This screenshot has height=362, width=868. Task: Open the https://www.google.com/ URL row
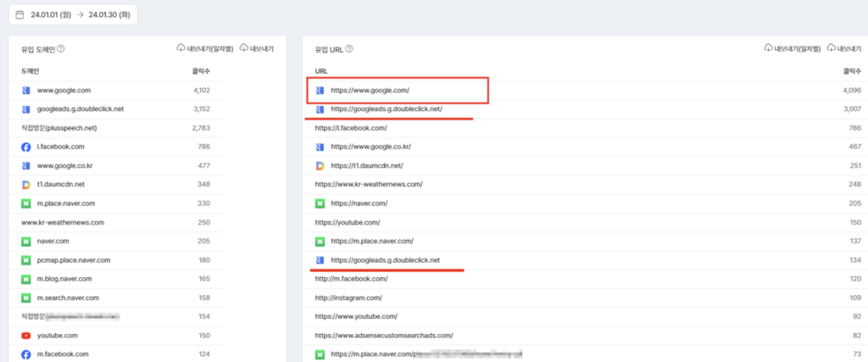585,90
